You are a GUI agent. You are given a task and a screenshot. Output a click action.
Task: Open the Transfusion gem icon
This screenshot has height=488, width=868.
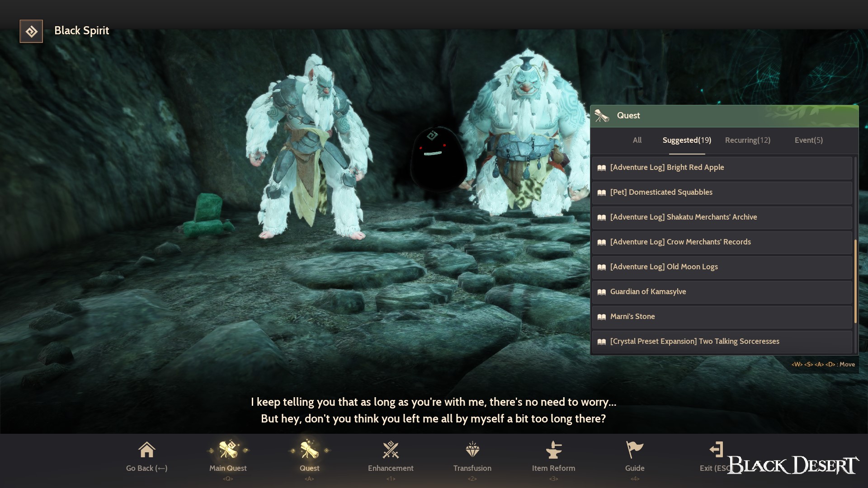472,450
